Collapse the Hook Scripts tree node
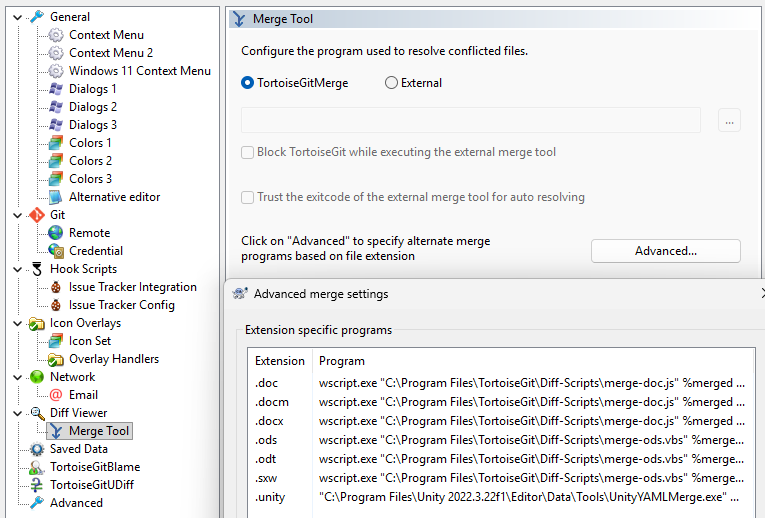This screenshot has height=518, width=765. click(x=18, y=269)
